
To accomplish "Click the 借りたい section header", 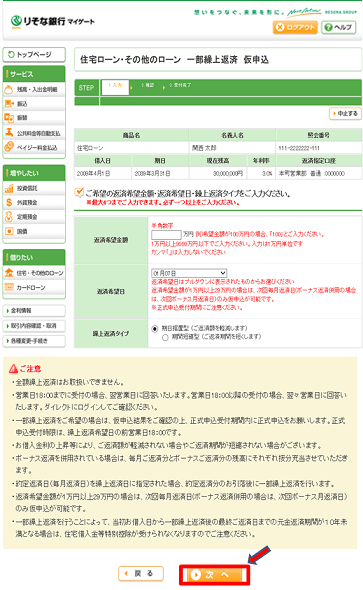I will [x=34, y=257].
